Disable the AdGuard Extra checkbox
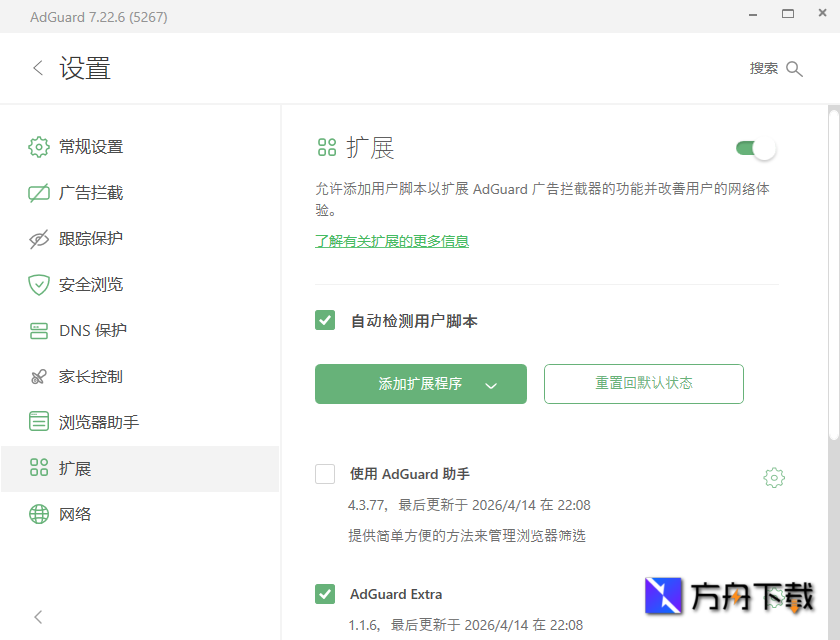Viewport: 840px width, 640px height. coord(325,593)
